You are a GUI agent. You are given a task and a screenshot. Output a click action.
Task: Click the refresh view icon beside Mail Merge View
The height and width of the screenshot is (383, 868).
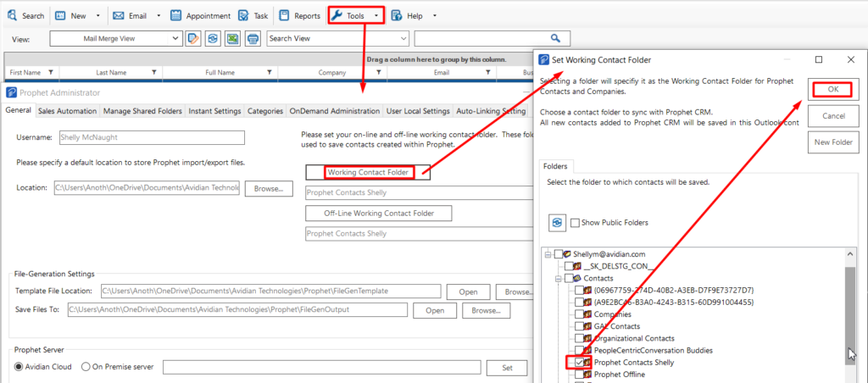pyautogui.click(x=213, y=38)
